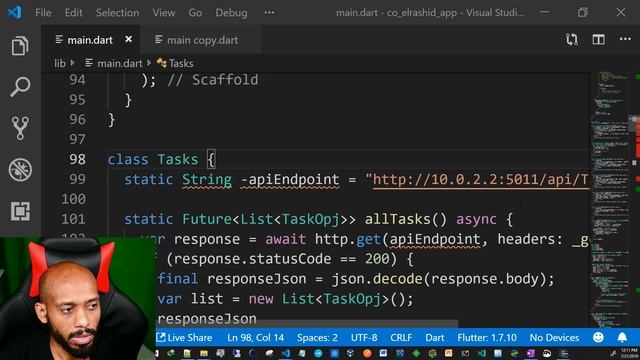
Task: Open the http://10.0.2.2:5011 URL link
Action: point(480,180)
